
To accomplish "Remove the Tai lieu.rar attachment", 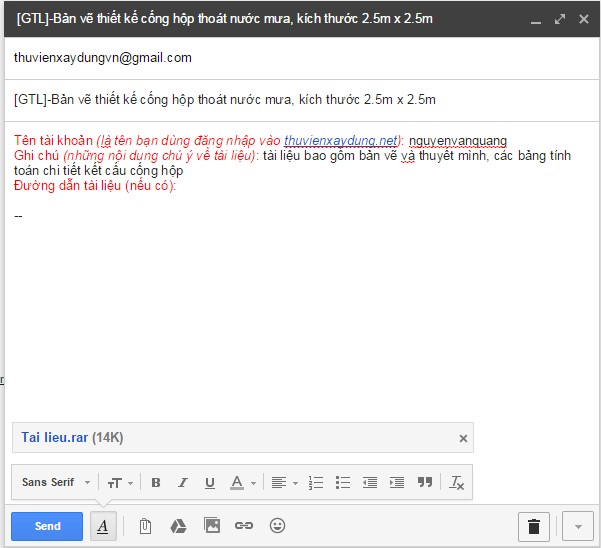I will (x=463, y=438).
